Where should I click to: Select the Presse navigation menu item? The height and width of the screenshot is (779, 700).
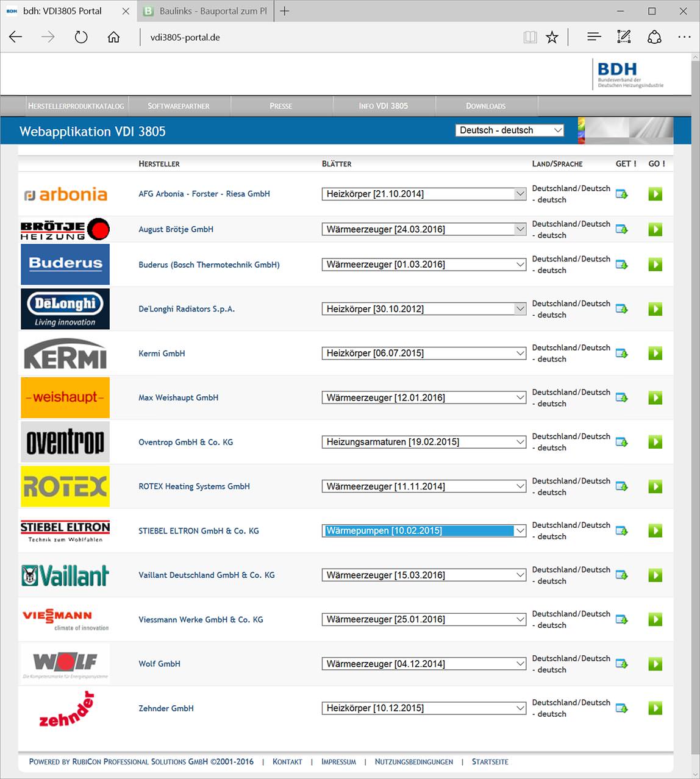[280, 105]
